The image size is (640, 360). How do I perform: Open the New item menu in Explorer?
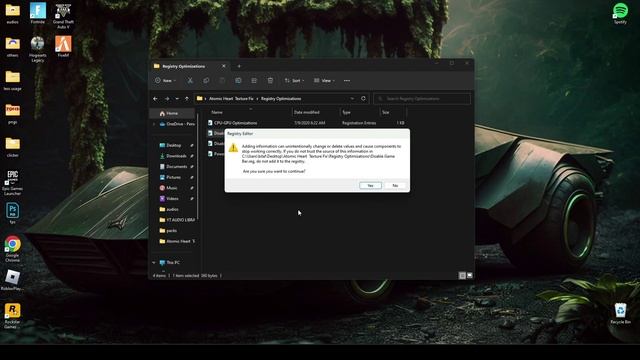tap(165, 80)
